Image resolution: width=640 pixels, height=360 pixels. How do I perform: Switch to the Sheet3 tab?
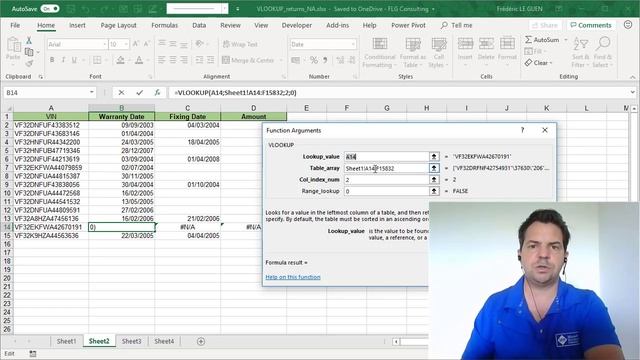[x=131, y=341]
